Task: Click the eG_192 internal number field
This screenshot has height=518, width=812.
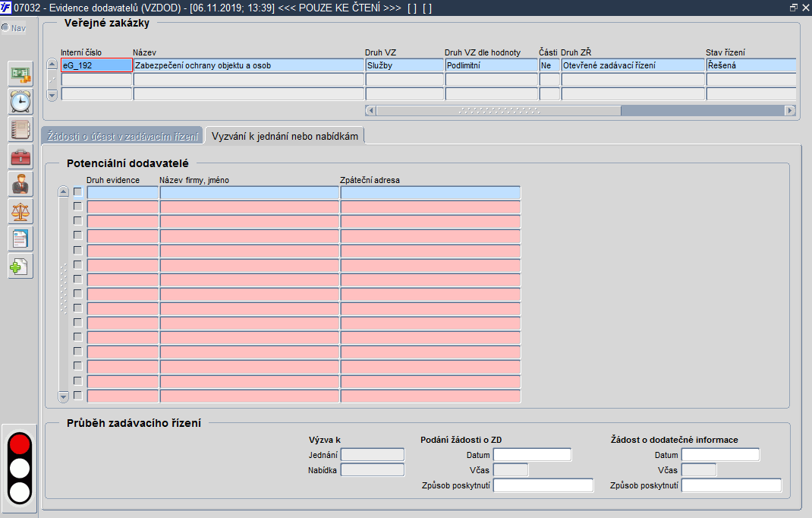Action: tap(97, 65)
